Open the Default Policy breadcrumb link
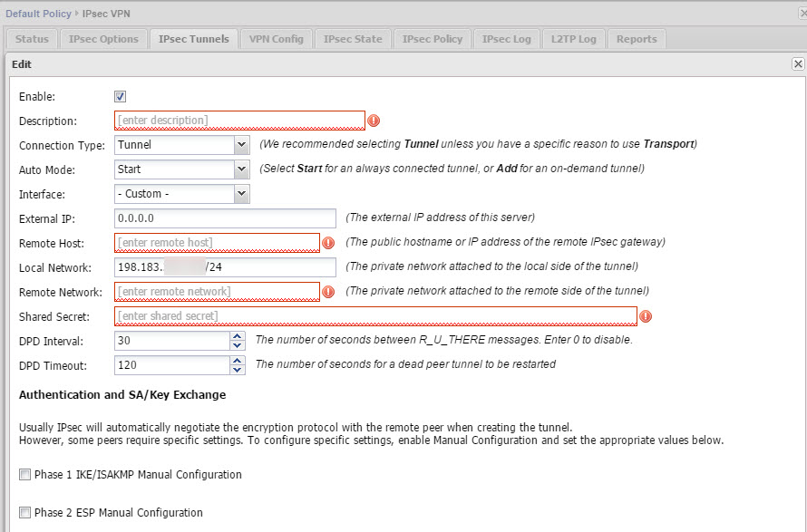 [x=36, y=13]
